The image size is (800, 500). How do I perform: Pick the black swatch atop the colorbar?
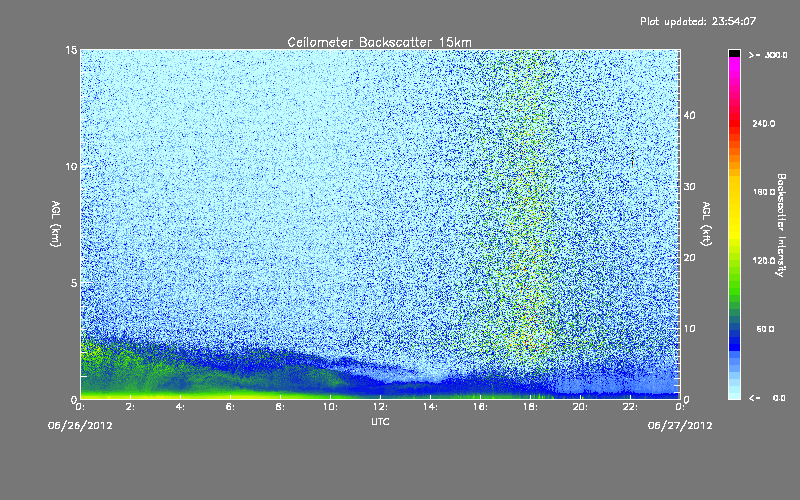(734, 53)
